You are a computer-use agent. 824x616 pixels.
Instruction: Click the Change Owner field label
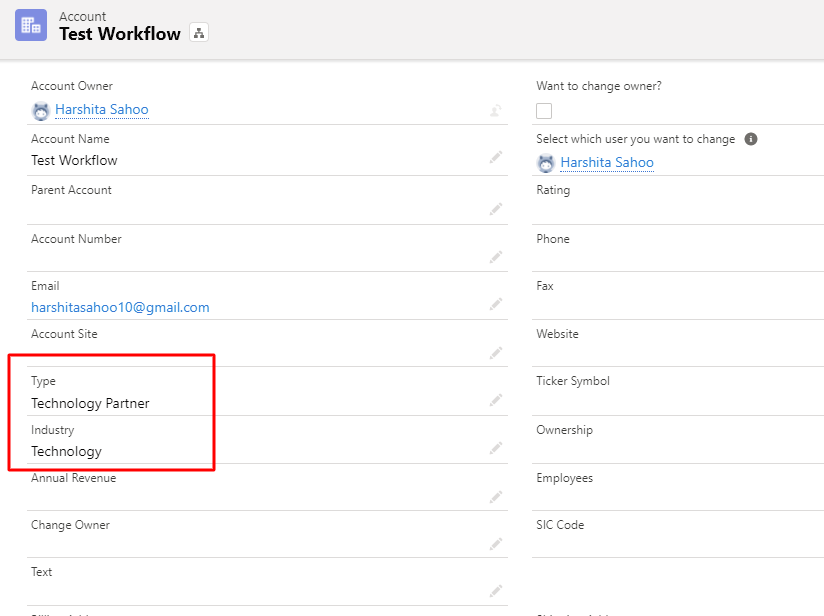70,525
